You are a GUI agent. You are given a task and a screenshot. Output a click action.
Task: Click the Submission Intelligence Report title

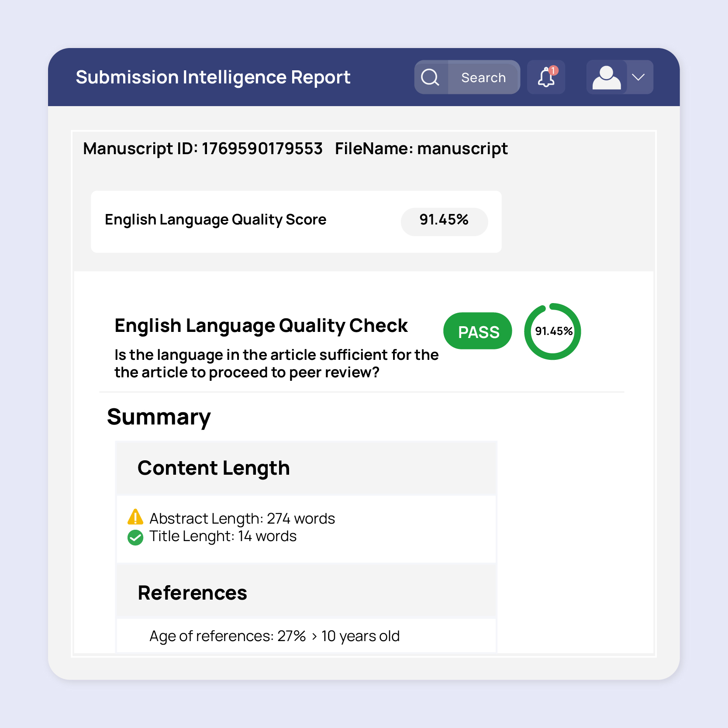tap(213, 77)
